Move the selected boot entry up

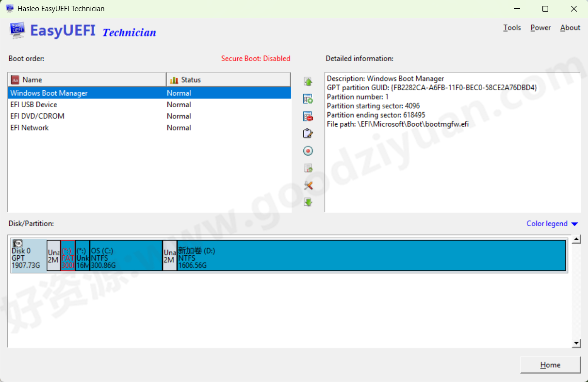308,81
